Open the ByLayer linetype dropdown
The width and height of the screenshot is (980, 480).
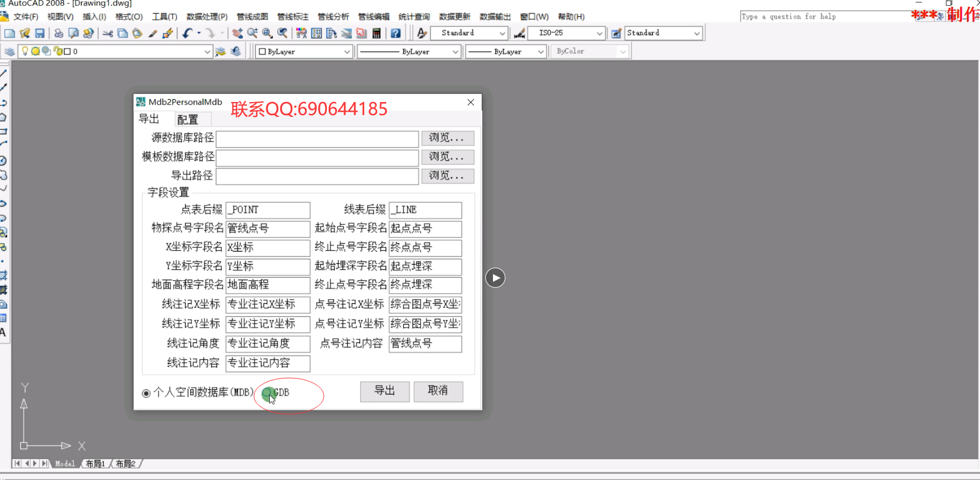tap(456, 52)
